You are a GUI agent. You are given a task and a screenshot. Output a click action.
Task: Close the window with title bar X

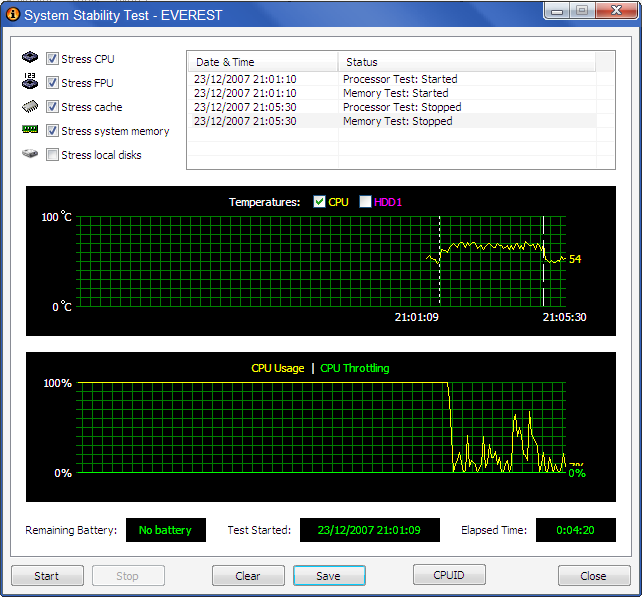[x=616, y=10]
